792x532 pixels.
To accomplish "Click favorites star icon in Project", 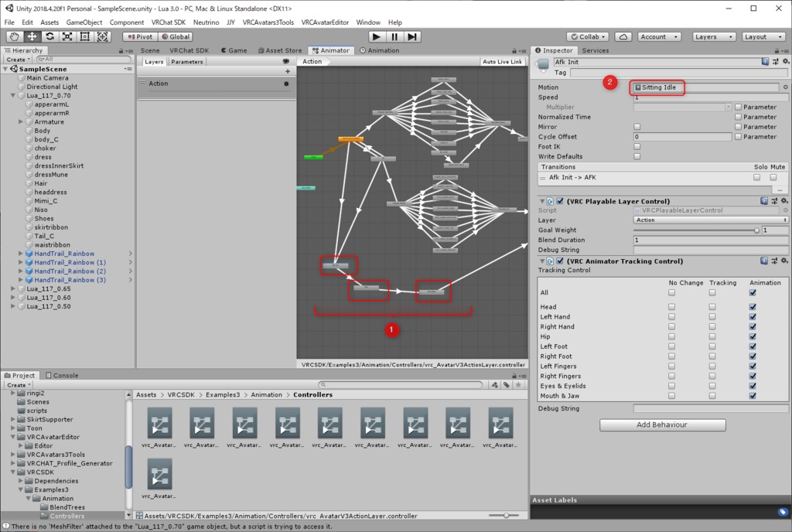I will point(518,384).
